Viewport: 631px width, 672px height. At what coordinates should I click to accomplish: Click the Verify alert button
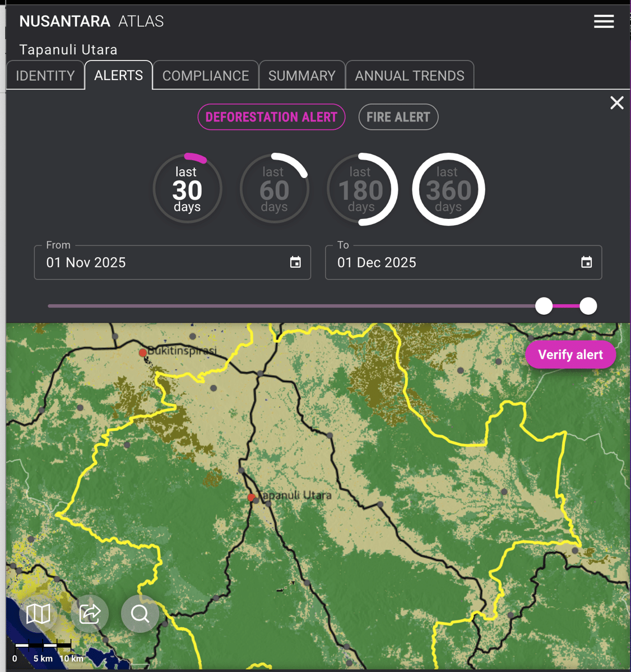(570, 354)
